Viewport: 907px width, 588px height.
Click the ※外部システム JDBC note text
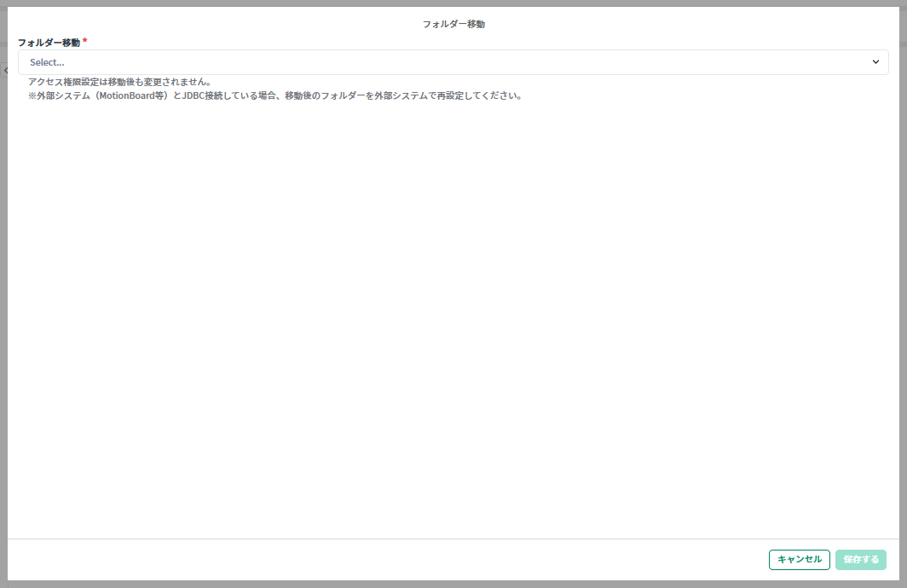[x=274, y=95]
